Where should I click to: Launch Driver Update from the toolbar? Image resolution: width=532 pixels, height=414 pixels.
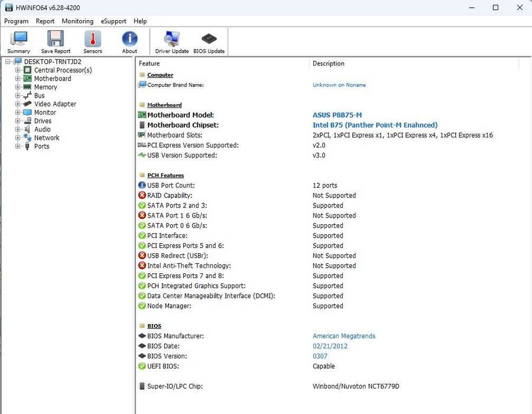[x=171, y=42]
